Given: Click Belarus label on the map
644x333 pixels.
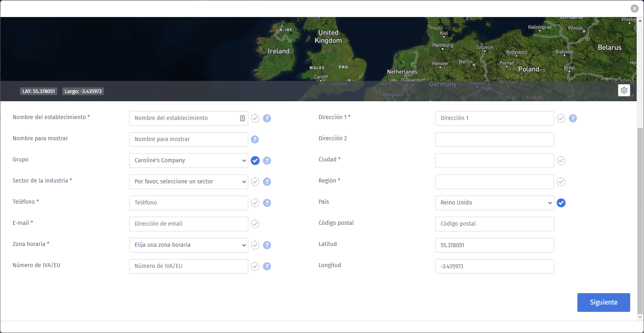Looking at the screenshot, I should (609, 48).
